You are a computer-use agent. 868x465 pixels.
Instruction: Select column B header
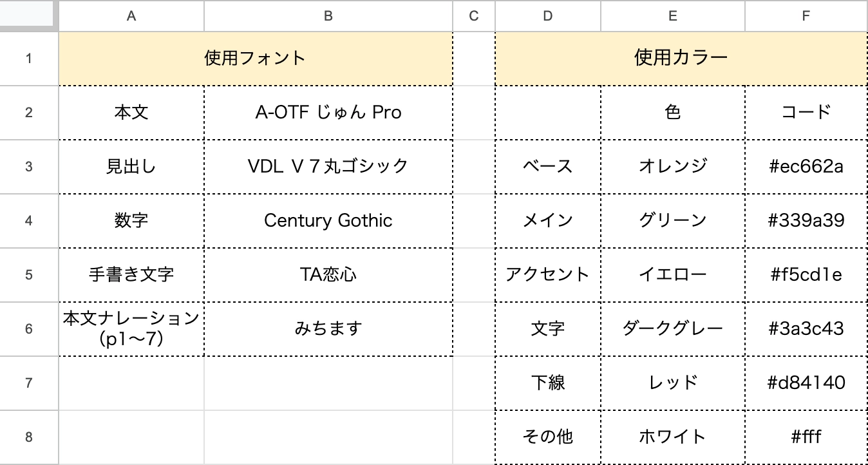(x=328, y=17)
